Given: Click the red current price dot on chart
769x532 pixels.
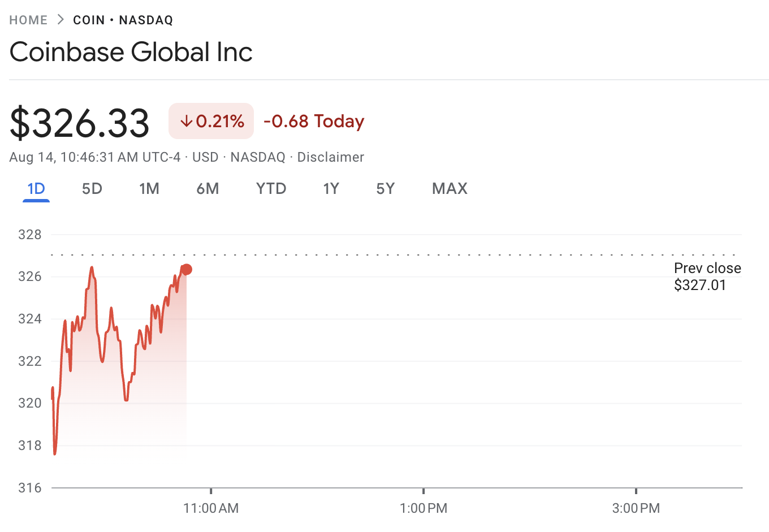Looking at the screenshot, I should click(x=187, y=270).
